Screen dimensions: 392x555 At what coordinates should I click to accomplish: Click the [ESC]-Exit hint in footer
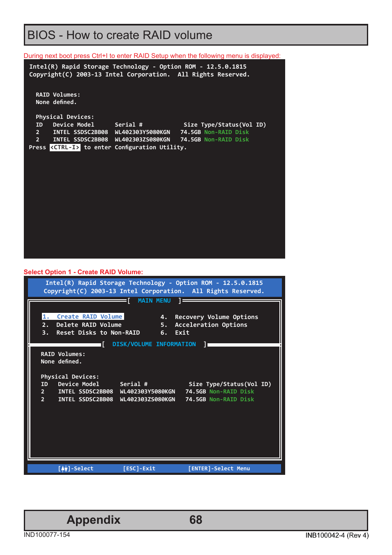pyautogui.click(x=139, y=468)
